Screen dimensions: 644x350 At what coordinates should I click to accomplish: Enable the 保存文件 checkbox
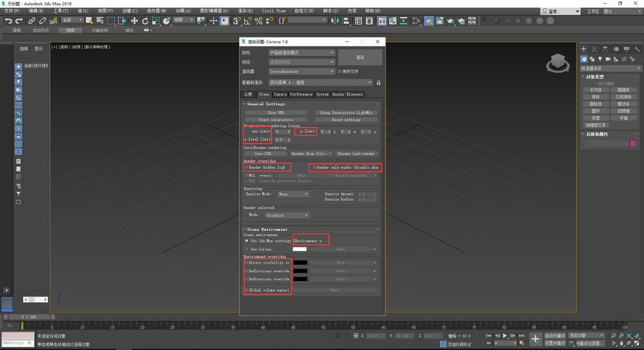tap(340, 72)
